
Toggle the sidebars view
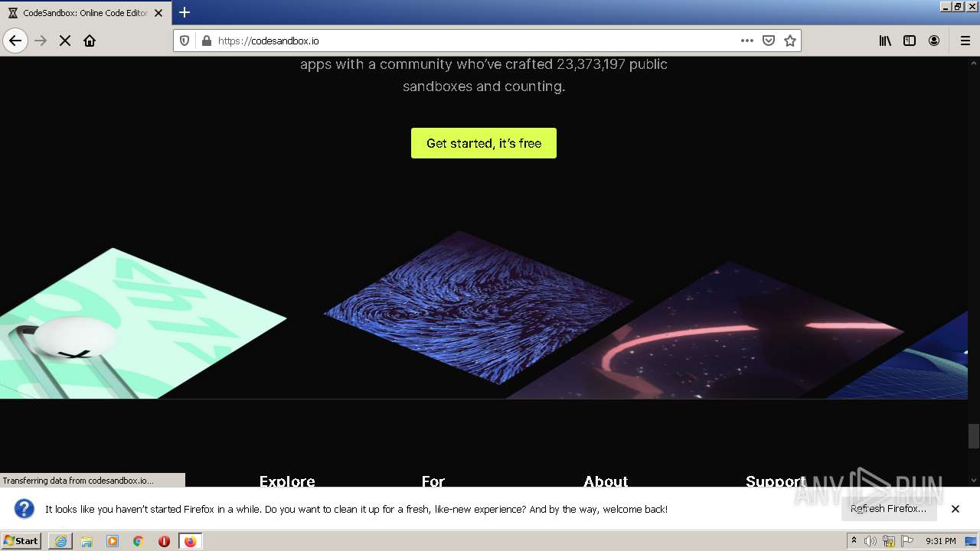pos(910,41)
